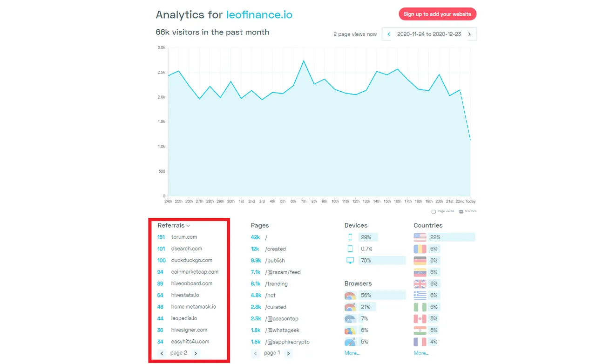The height and width of the screenshot is (364, 596).
Task: Click the United Kingdom flag
Action: click(420, 283)
